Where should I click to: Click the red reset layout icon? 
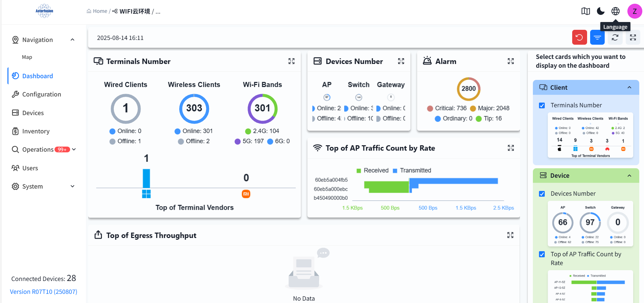(579, 37)
